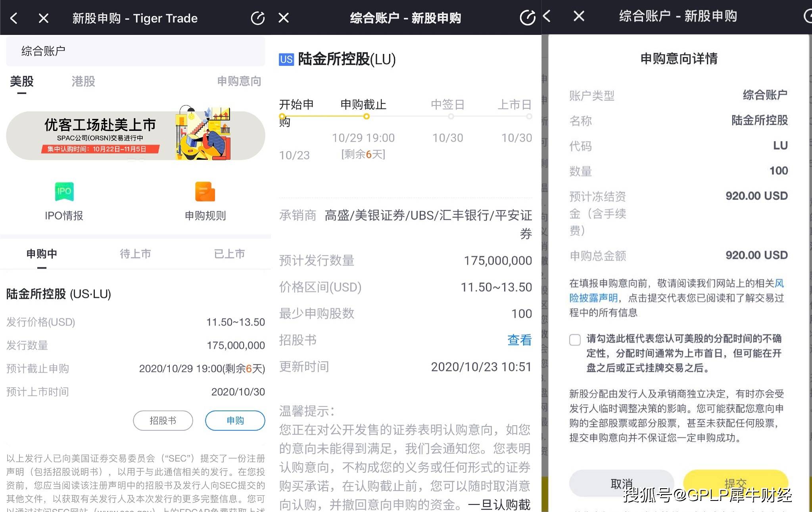
Task: Click the 申购截止 timeline point
Action: [367, 116]
